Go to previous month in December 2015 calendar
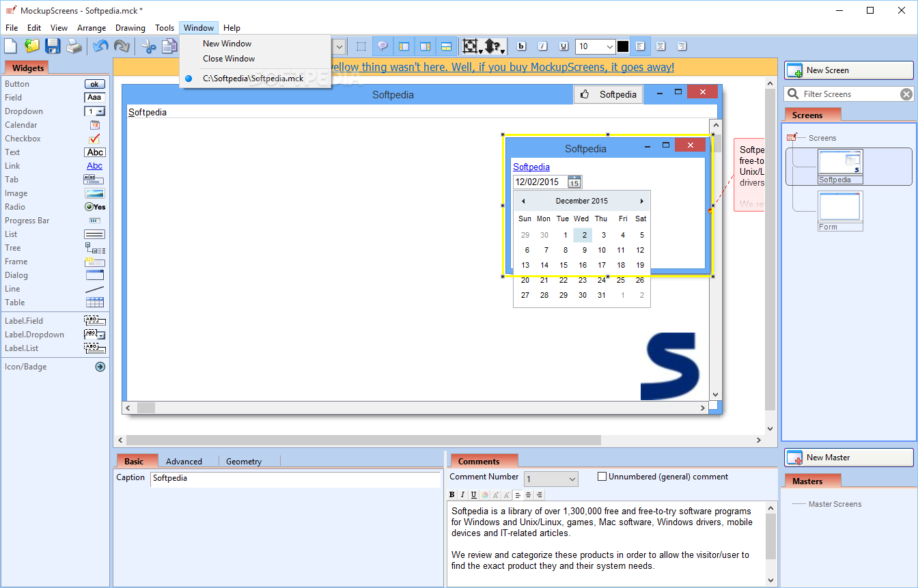 (523, 201)
